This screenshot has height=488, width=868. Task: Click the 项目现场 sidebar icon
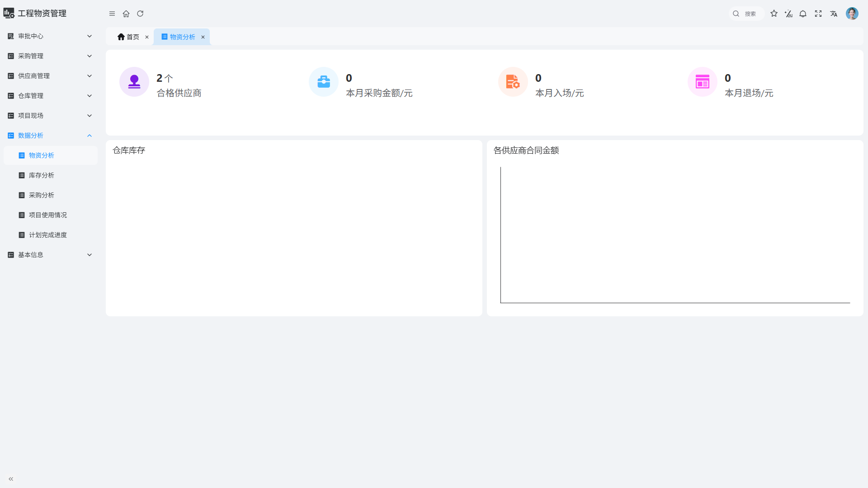11,116
